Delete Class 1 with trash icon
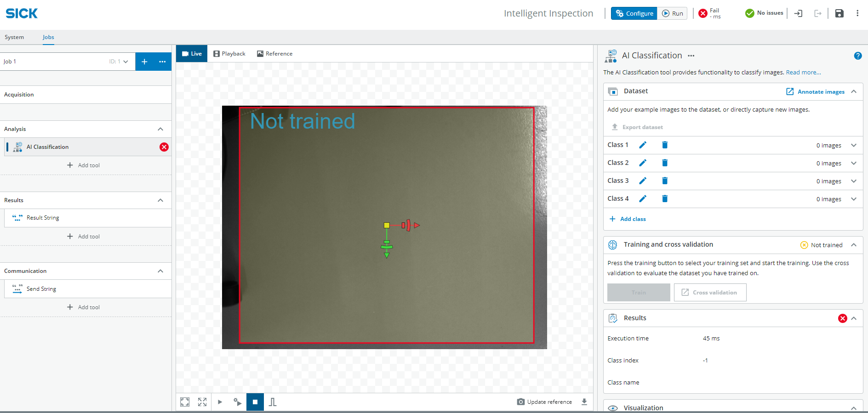868x413 pixels. pyautogui.click(x=665, y=145)
